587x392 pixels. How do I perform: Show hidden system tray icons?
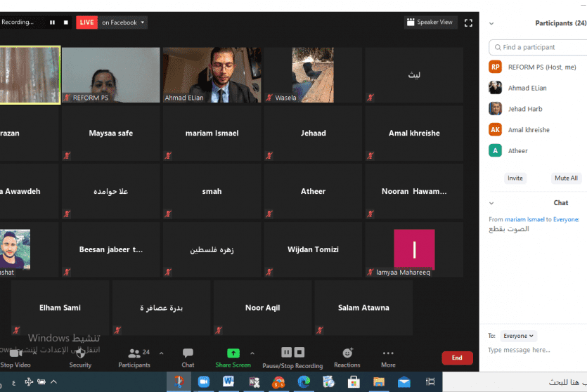53,382
